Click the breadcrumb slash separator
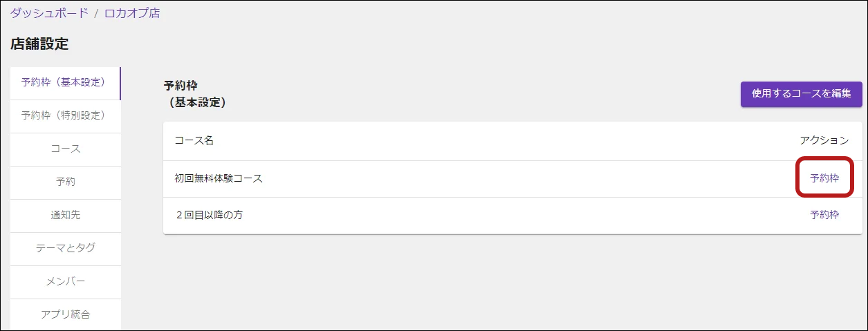 point(97,12)
